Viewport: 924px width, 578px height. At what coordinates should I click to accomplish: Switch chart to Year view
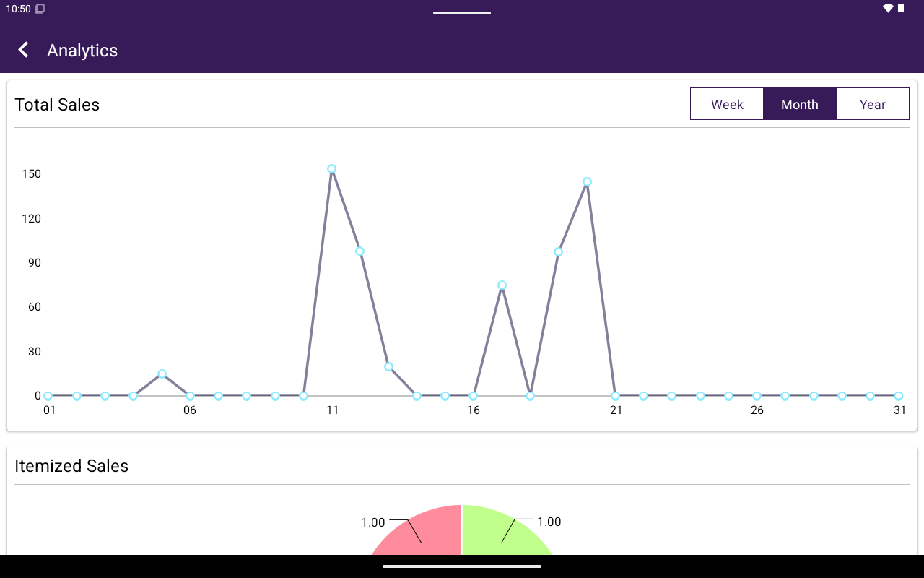[872, 104]
